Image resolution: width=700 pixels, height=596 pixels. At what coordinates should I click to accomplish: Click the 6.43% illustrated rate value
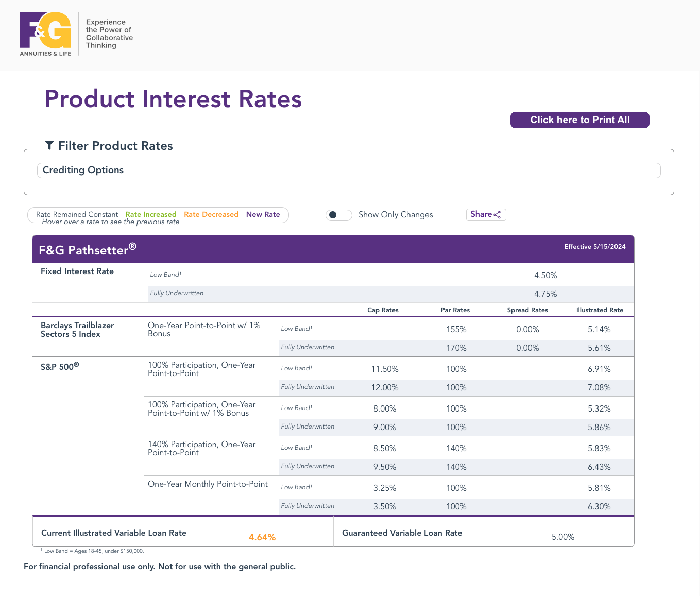pos(599,467)
